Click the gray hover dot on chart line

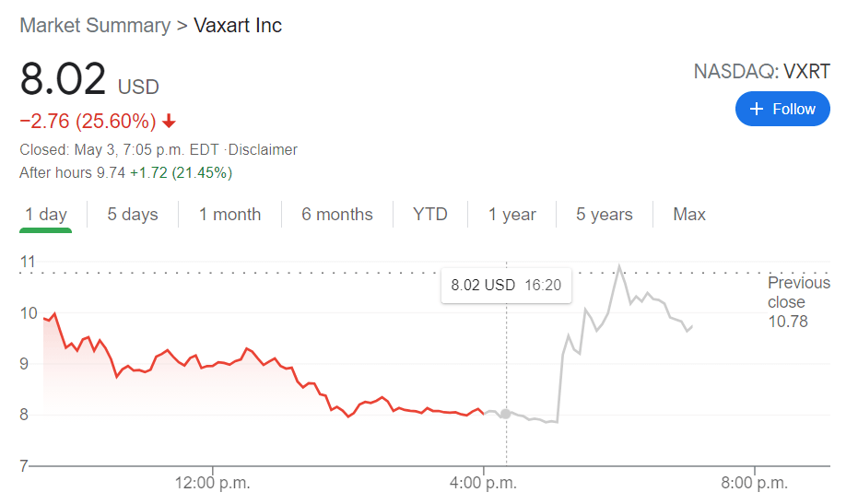click(x=505, y=414)
